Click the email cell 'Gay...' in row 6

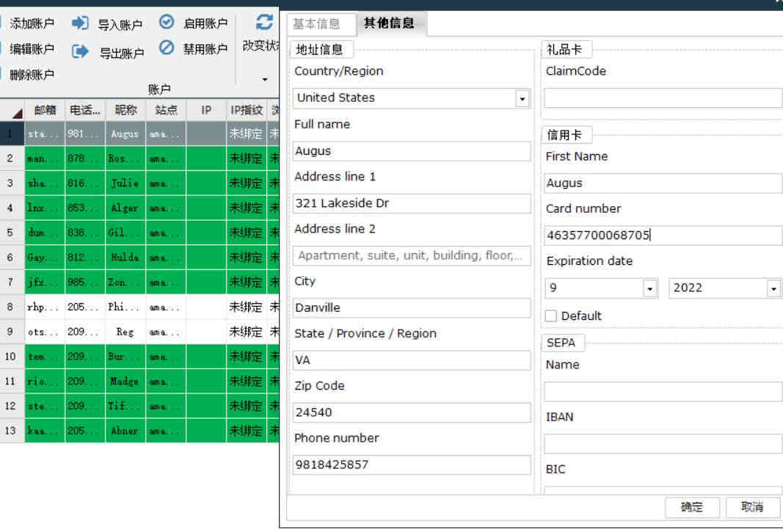coord(45,258)
